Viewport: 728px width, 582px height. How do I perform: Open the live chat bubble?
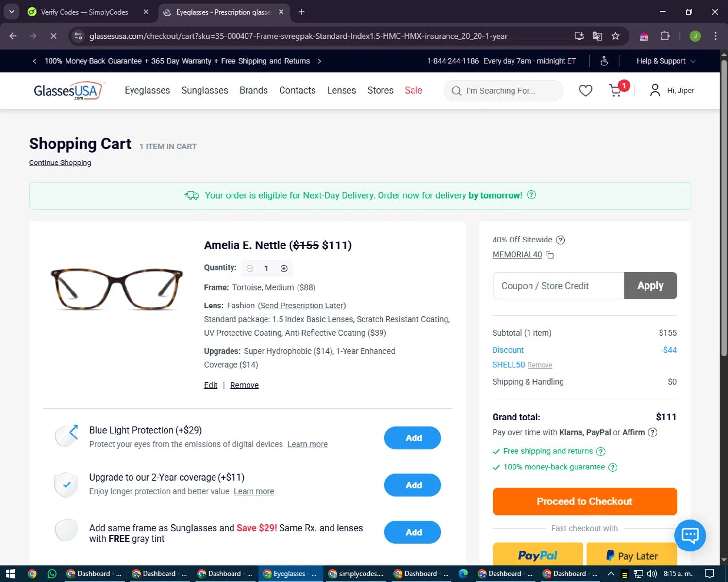click(x=690, y=535)
